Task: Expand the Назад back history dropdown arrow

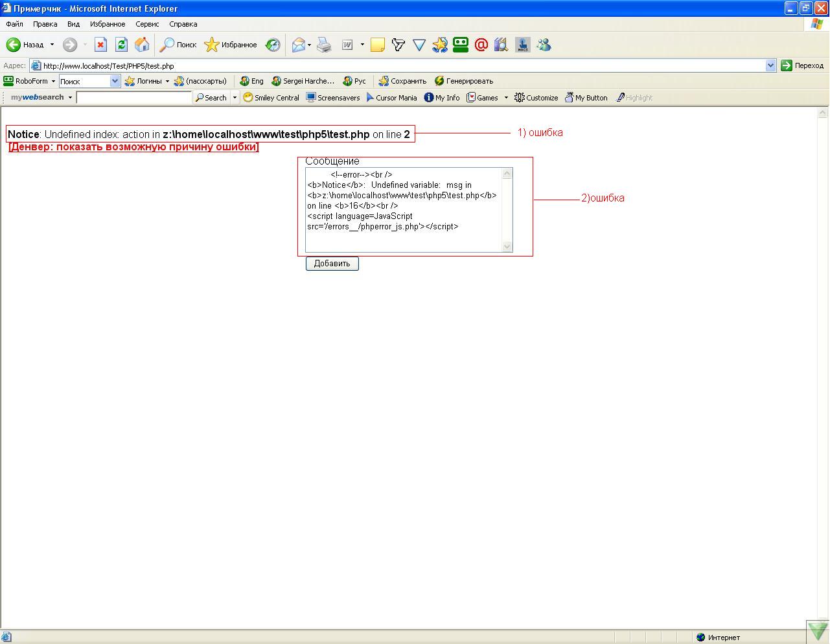Action: tap(52, 45)
